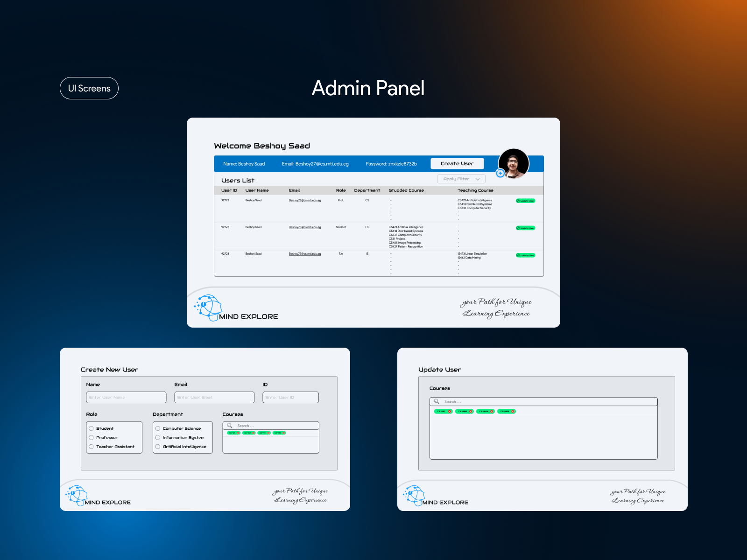Select the Teacher Assistant role option

(92, 447)
